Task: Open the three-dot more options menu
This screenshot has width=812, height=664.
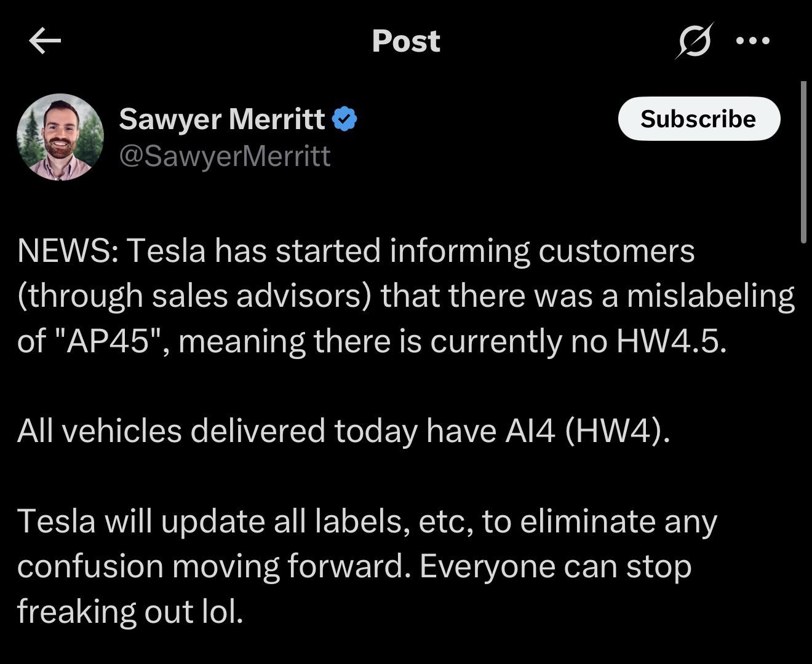Action: pos(752,41)
